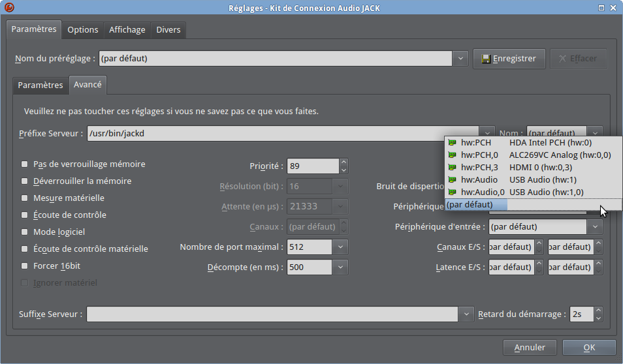
Task: Decrease Retard du démarrage value
Action: pyautogui.click(x=598, y=318)
